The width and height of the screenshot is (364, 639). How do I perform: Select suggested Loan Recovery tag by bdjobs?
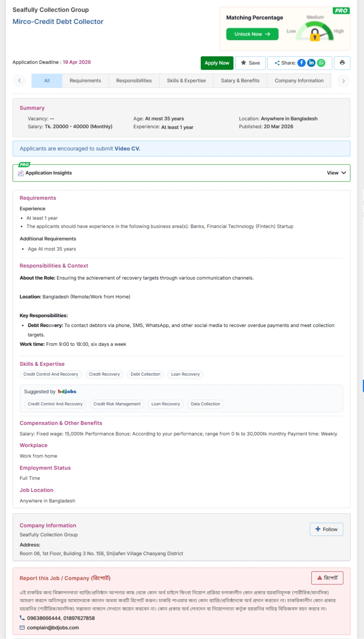click(x=165, y=404)
